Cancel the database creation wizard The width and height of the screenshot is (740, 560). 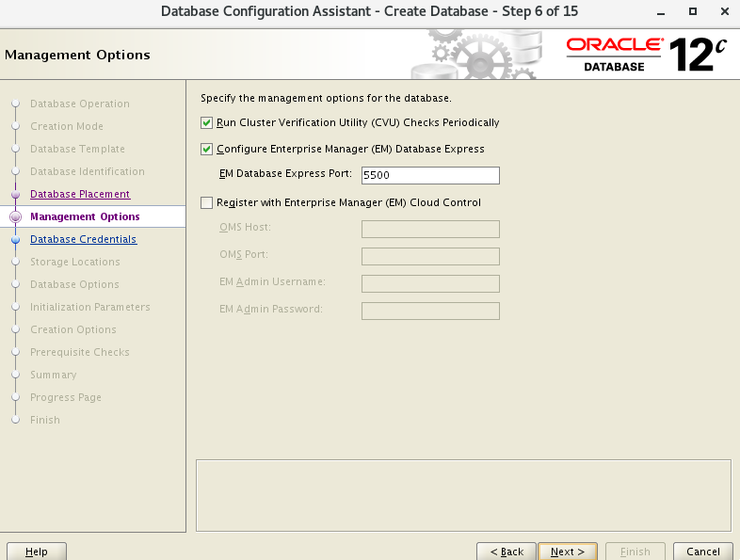702,552
